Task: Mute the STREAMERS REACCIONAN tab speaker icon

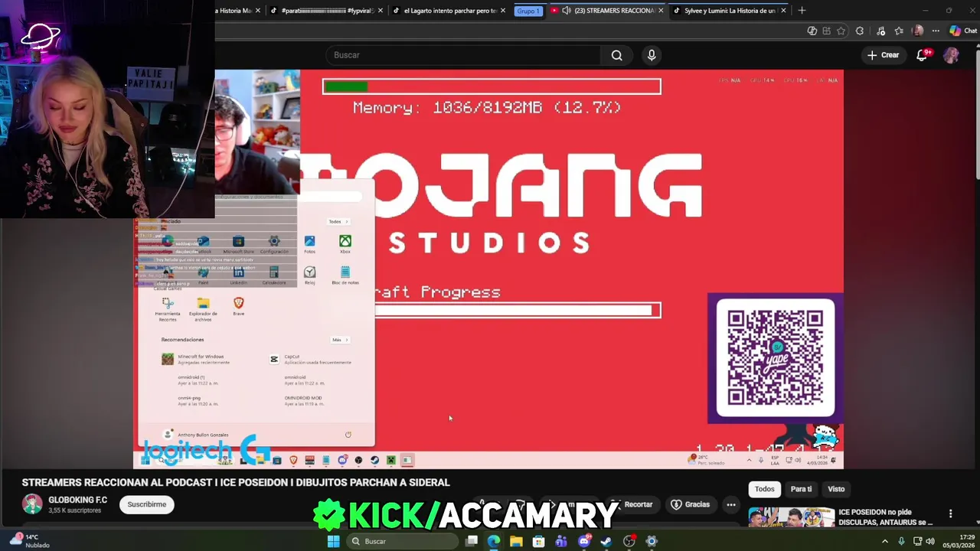Action: pos(566,11)
